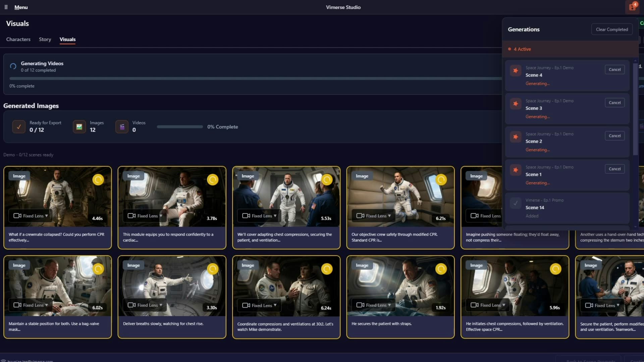Toggle the Image badge on the 5.53s card
Viewport: 644px width, 362px height.
pos(248,176)
